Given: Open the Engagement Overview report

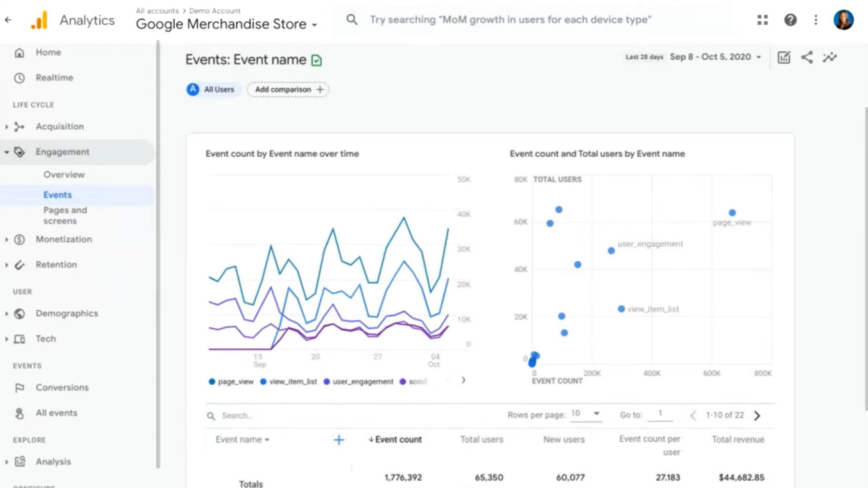Looking at the screenshot, I should tap(64, 175).
